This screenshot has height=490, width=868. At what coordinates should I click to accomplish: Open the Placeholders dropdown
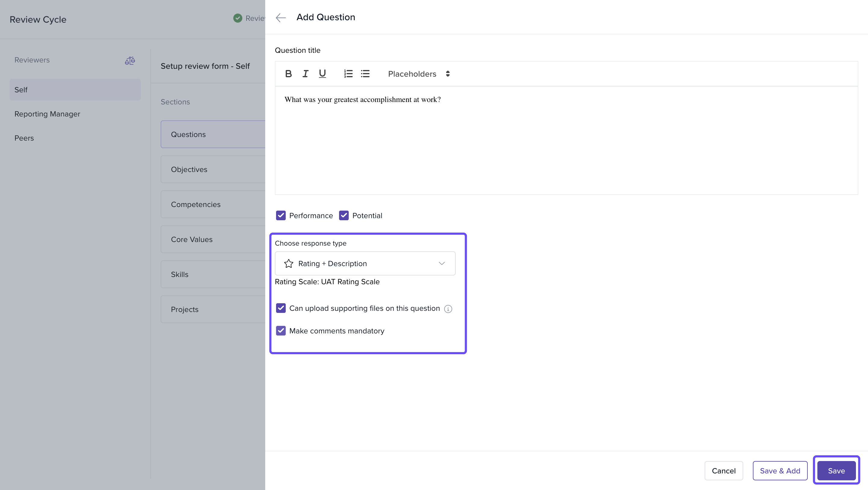pos(419,74)
